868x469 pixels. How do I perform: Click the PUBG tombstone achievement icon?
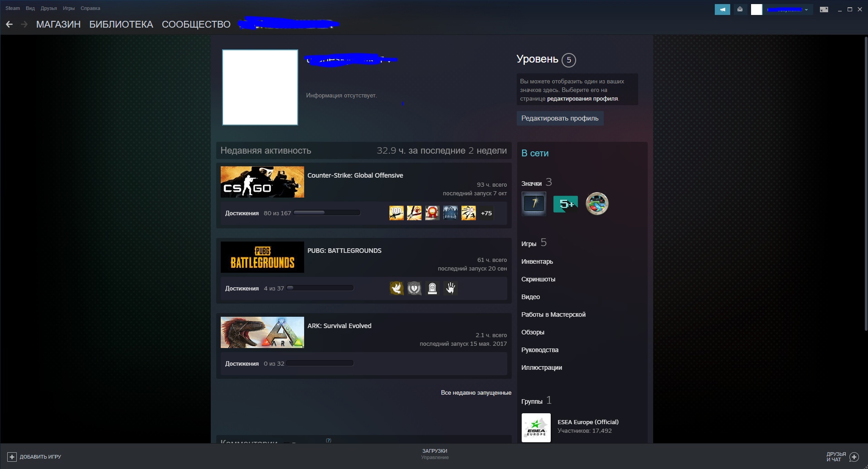click(x=432, y=288)
